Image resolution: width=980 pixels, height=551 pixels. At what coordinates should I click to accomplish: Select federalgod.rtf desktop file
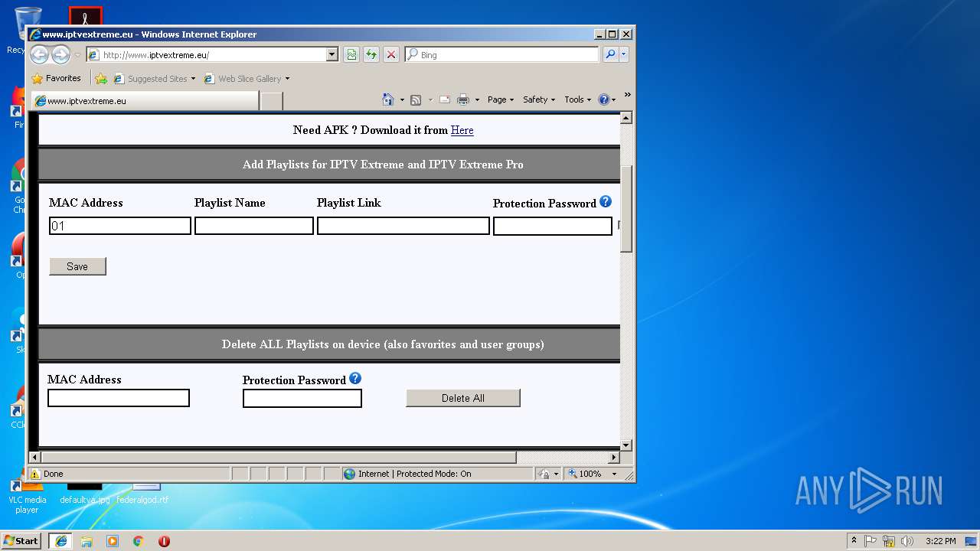click(x=143, y=494)
